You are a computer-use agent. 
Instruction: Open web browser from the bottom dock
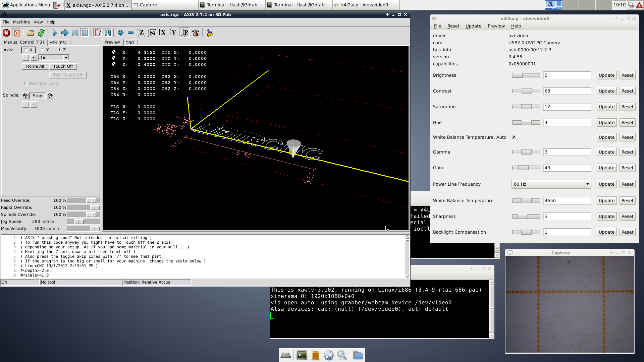point(329,355)
